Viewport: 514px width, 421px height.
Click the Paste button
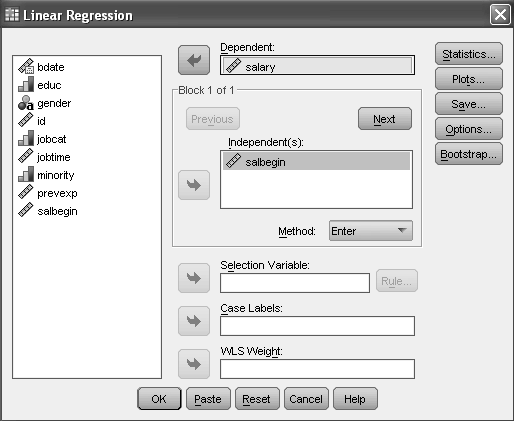coord(208,399)
